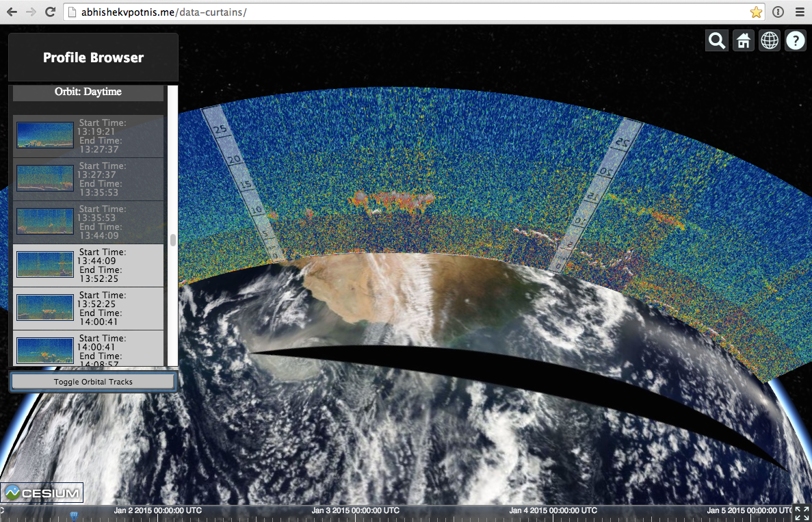The height and width of the screenshot is (522, 812).
Task: Reload the page with refresh icon
Action: [50, 12]
